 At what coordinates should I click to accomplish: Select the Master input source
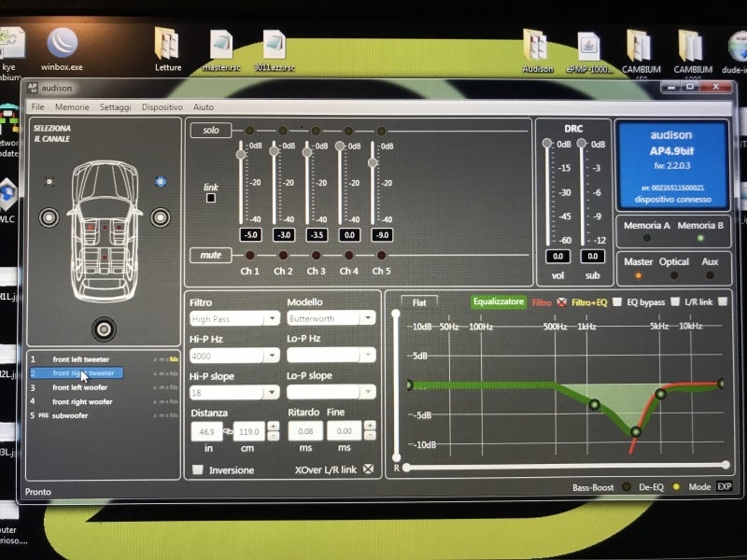point(639,275)
